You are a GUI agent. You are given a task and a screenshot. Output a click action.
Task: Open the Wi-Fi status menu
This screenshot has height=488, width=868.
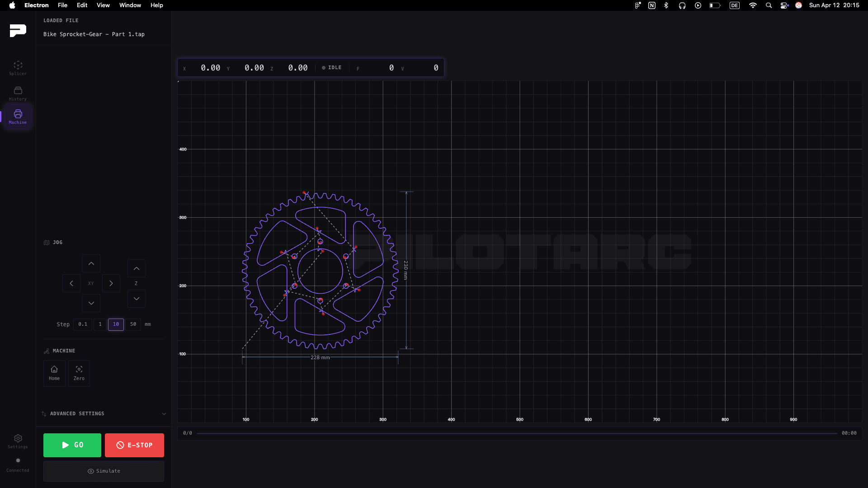pyautogui.click(x=753, y=5)
